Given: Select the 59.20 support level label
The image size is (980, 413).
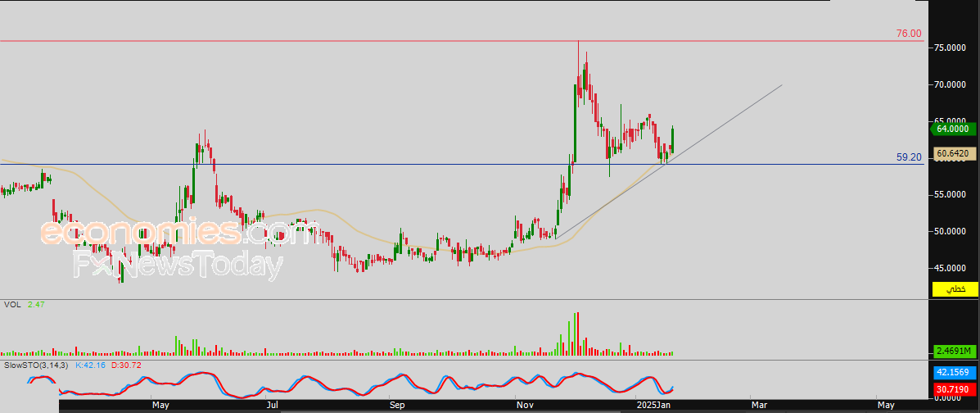Looking at the screenshot, I should [909, 157].
